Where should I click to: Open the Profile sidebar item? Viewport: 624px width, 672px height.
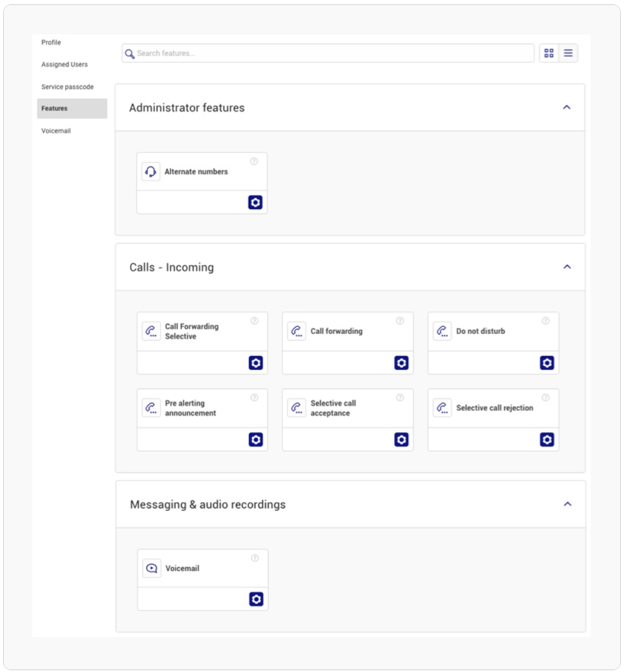click(x=51, y=42)
